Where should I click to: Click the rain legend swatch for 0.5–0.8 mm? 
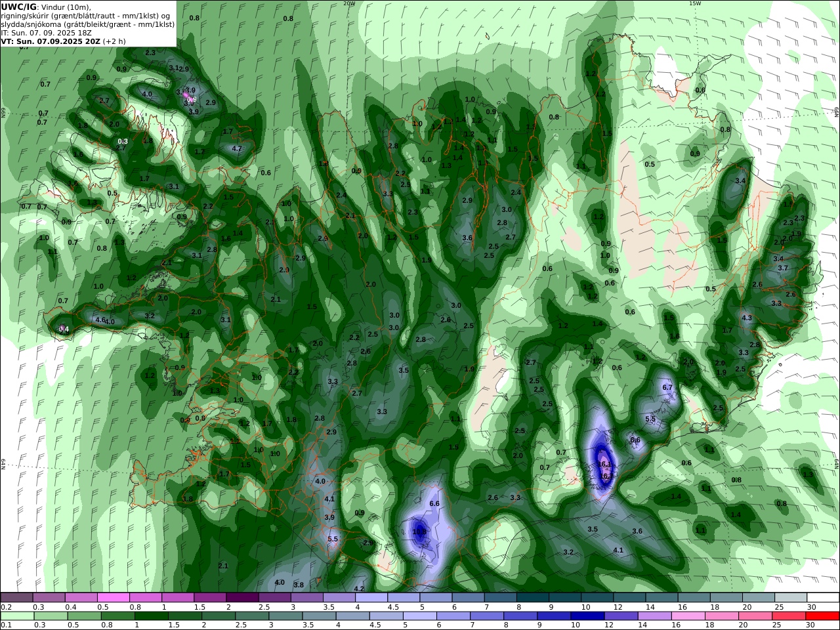(84, 616)
